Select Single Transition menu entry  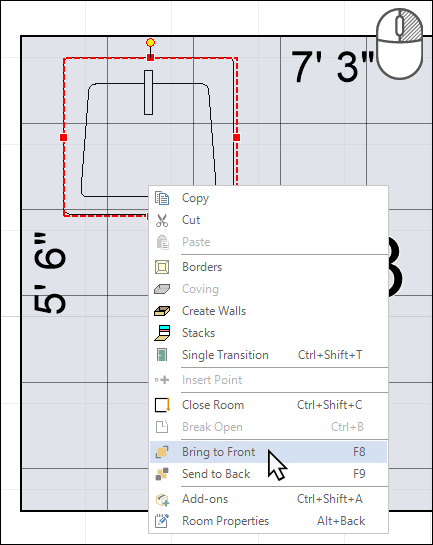click(x=268, y=355)
